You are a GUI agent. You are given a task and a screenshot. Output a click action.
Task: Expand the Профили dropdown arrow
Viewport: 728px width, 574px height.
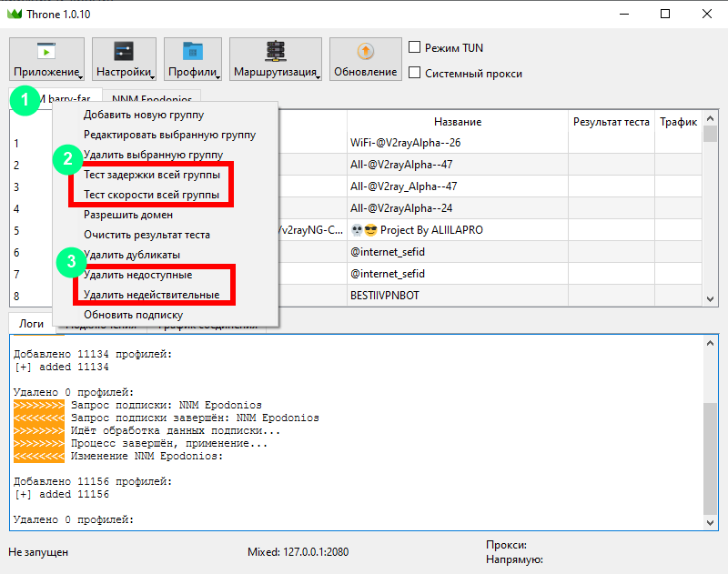point(217,76)
